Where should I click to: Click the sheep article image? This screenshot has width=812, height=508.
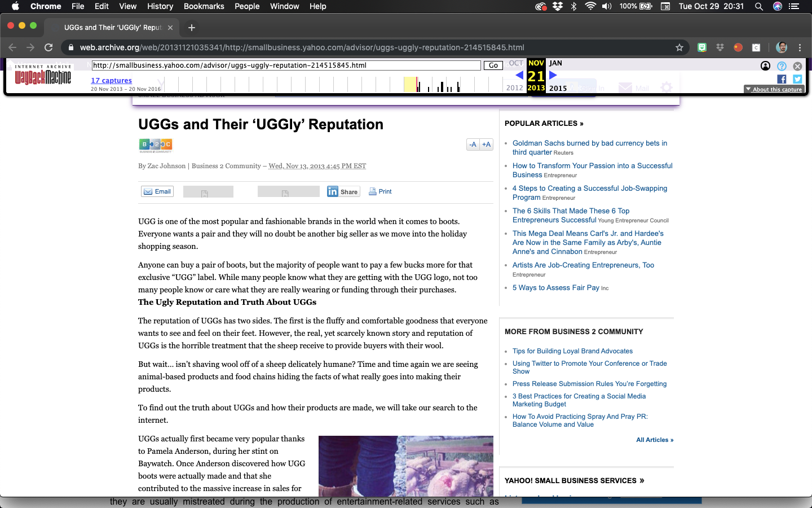pyautogui.click(x=406, y=466)
